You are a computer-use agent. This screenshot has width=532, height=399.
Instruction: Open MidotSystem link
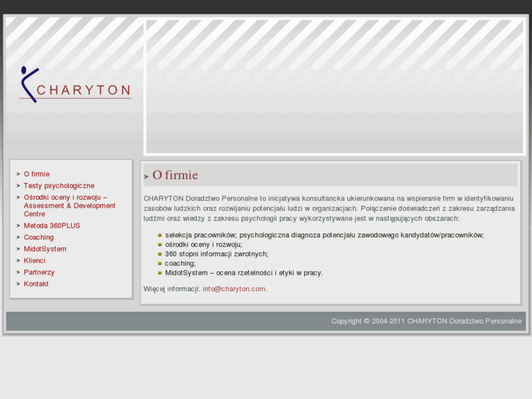(x=45, y=249)
